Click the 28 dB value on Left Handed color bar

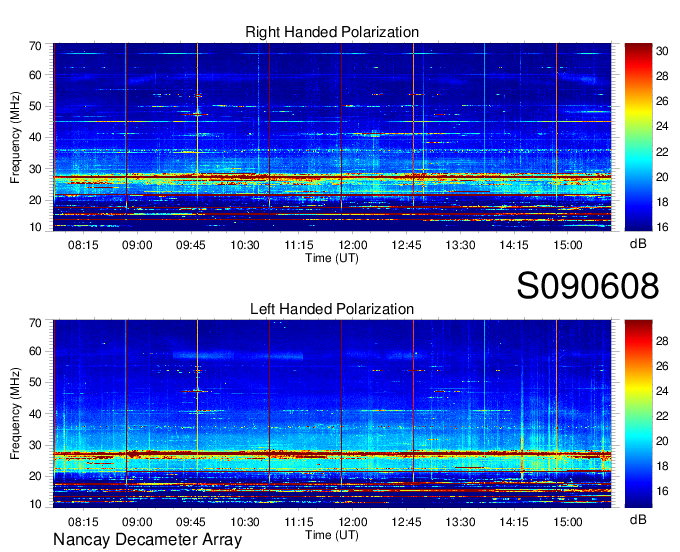(662, 341)
